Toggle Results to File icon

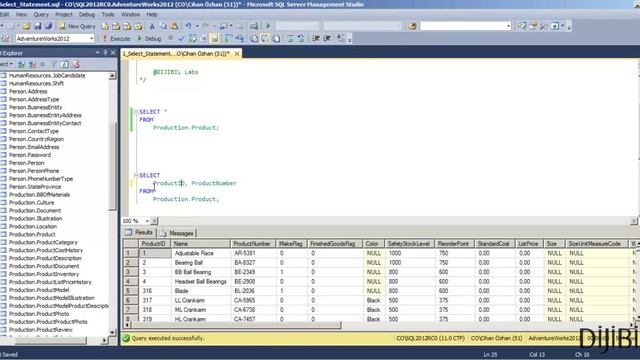(276, 39)
